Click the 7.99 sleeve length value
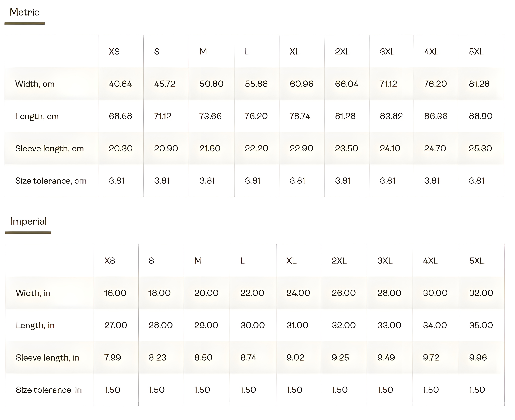 point(113,358)
